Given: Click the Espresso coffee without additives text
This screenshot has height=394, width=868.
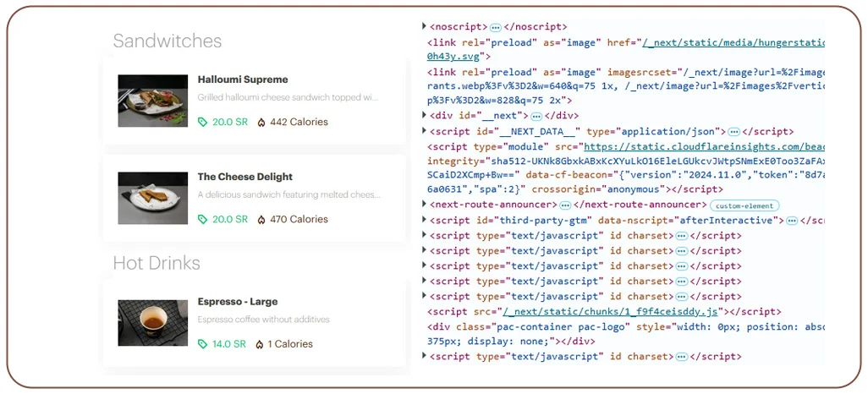Looking at the screenshot, I should point(263,320).
